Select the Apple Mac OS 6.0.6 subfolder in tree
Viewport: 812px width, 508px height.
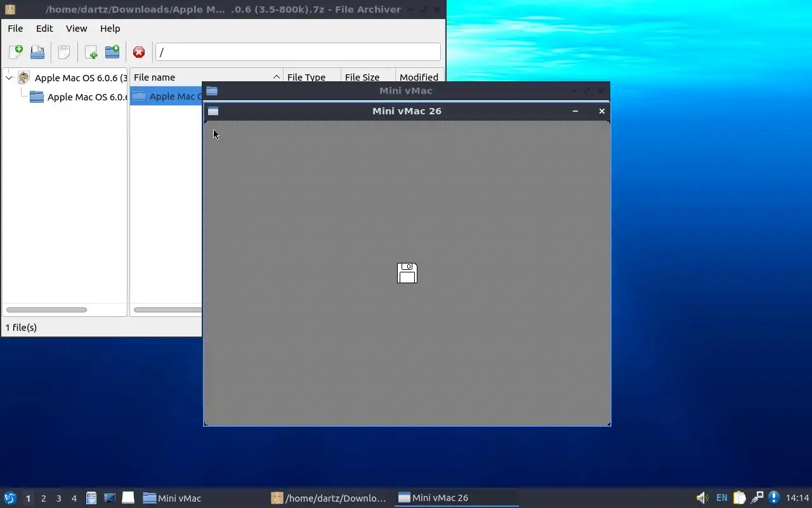(78, 97)
